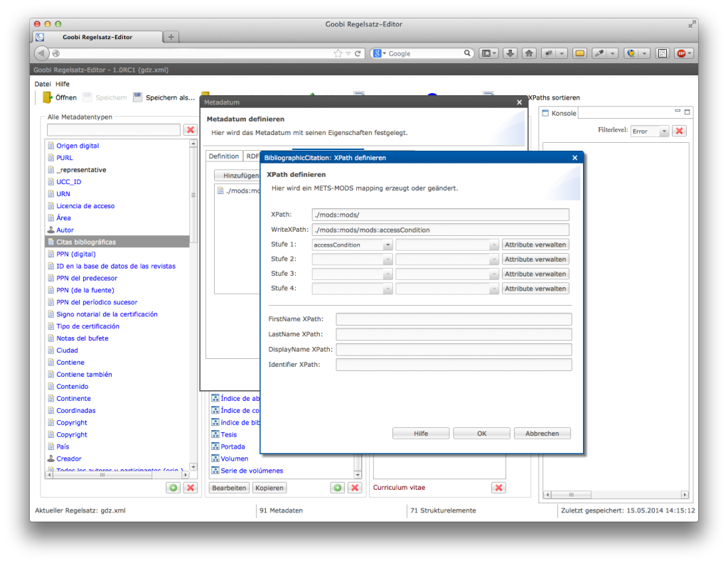The image size is (728, 563).
Task: Maximize the Konsole panel
Action: (x=687, y=112)
